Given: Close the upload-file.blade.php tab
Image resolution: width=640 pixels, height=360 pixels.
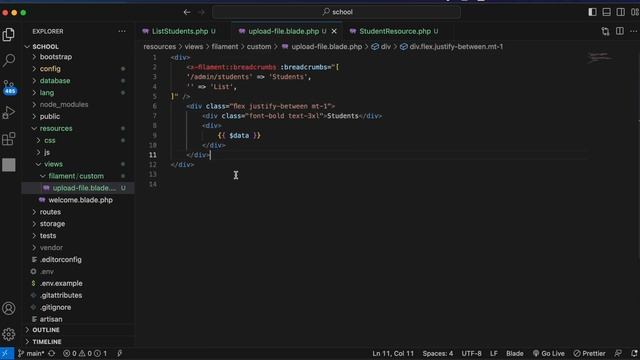Looking at the screenshot, I should tap(334, 31).
